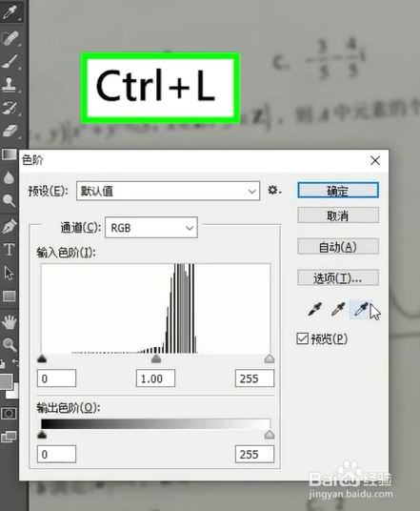Select the Zoom magnifier tool
Image resolution: width=420 pixels, height=511 pixels.
(10, 345)
